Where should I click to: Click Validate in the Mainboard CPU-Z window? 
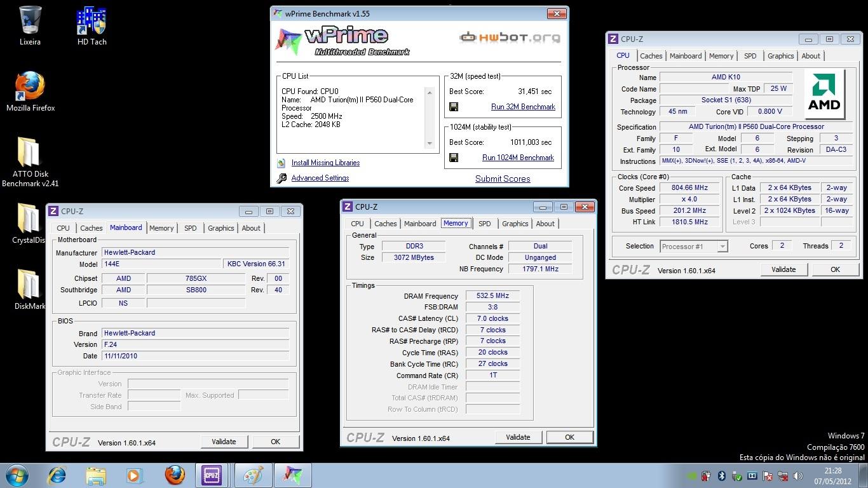224,442
